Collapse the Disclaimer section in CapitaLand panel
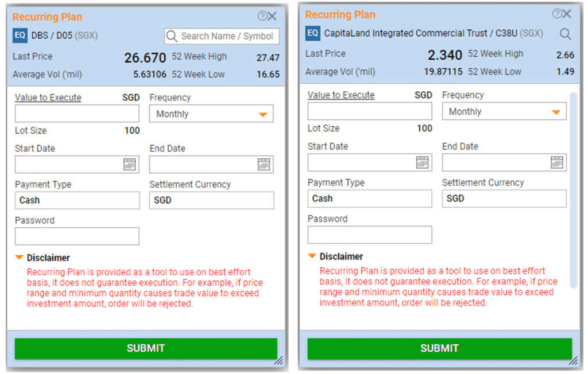The height and width of the screenshot is (374, 588). (312, 256)
